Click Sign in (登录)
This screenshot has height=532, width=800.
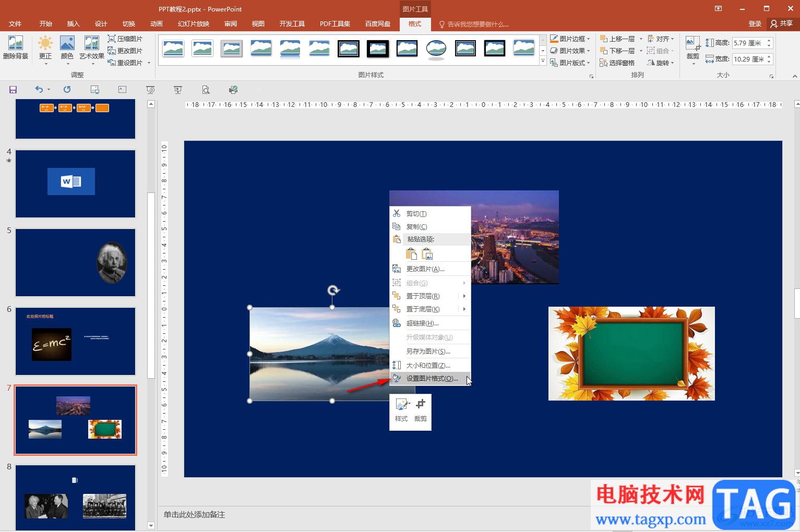click(755, 24)
